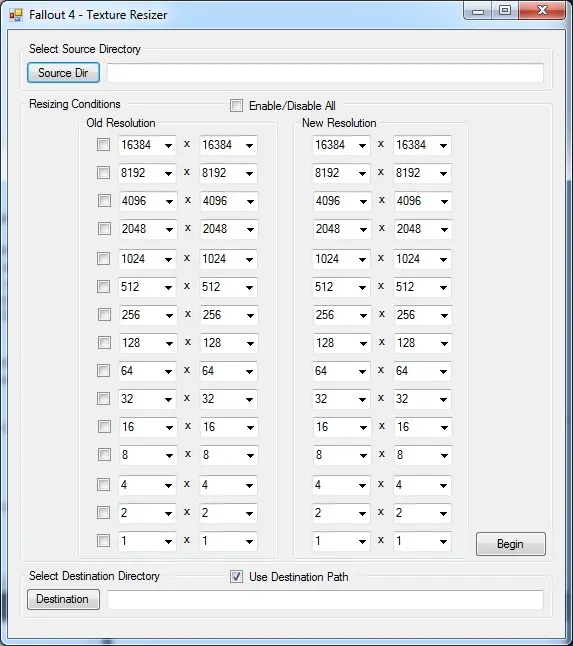The width and height of the screenshot is (573, 646).
Task: Open Old Resolution 16 height dropdown
Action: point(229,428)
